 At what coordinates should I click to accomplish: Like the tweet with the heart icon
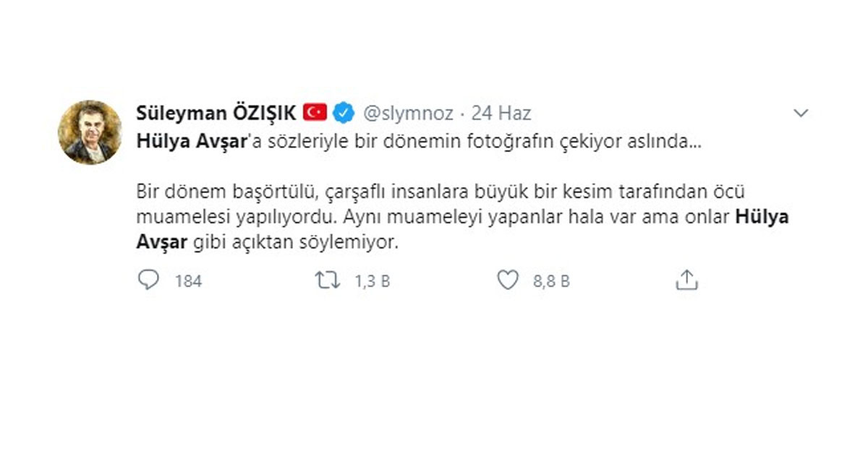[x=508, y=280]
